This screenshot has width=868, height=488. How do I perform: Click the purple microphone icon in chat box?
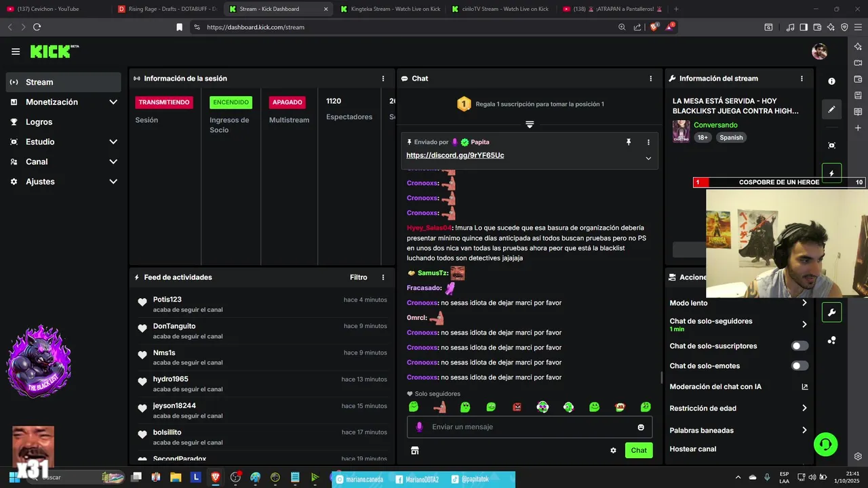pos(419,427)
